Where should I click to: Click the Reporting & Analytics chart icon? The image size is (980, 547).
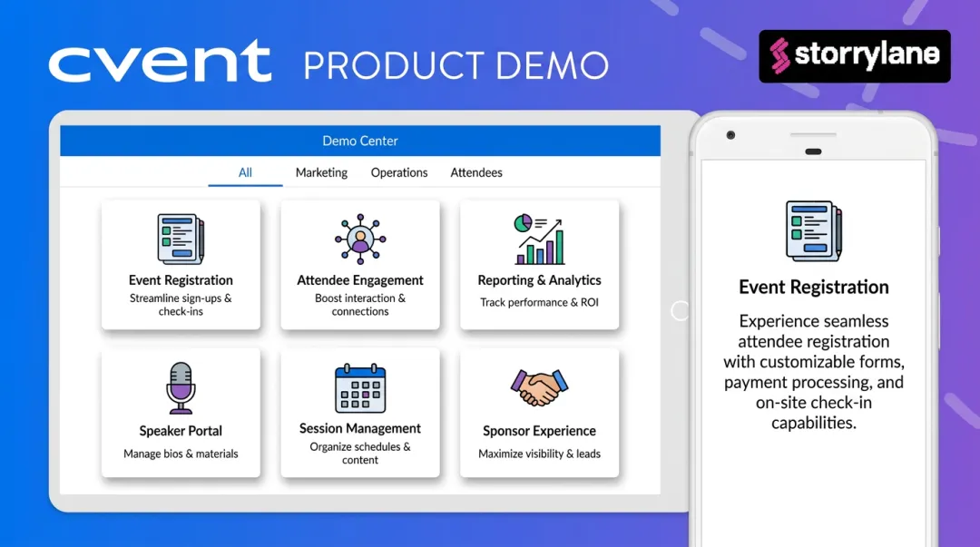point(539,239)
